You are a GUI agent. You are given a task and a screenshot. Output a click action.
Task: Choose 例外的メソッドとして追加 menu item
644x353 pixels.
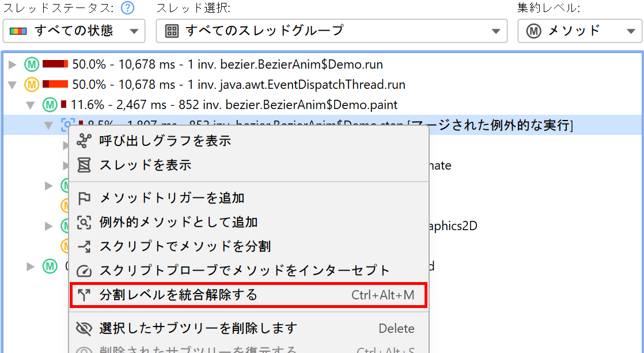point(179,222)
